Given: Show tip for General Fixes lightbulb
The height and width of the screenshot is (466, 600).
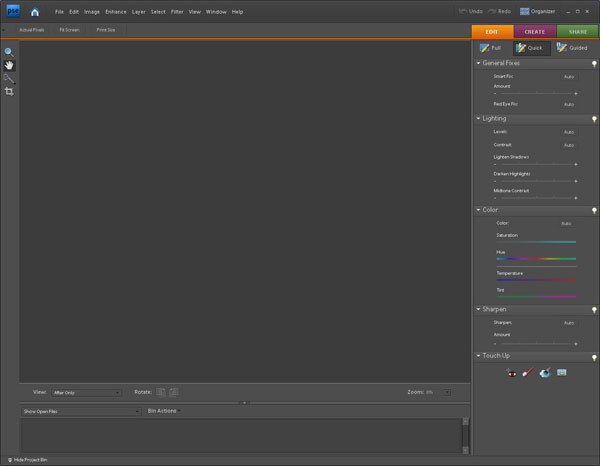Looking at the screenshot, I should (x=594, y=64).
